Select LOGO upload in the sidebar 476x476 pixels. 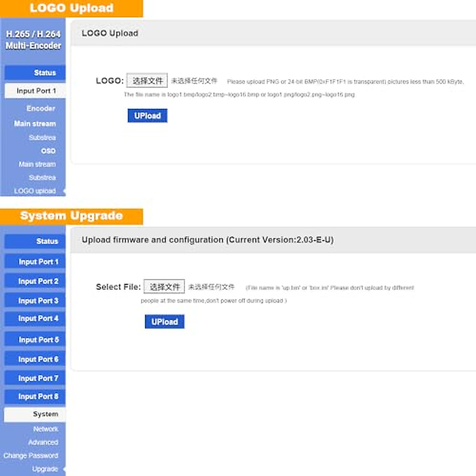coord(35,191)
